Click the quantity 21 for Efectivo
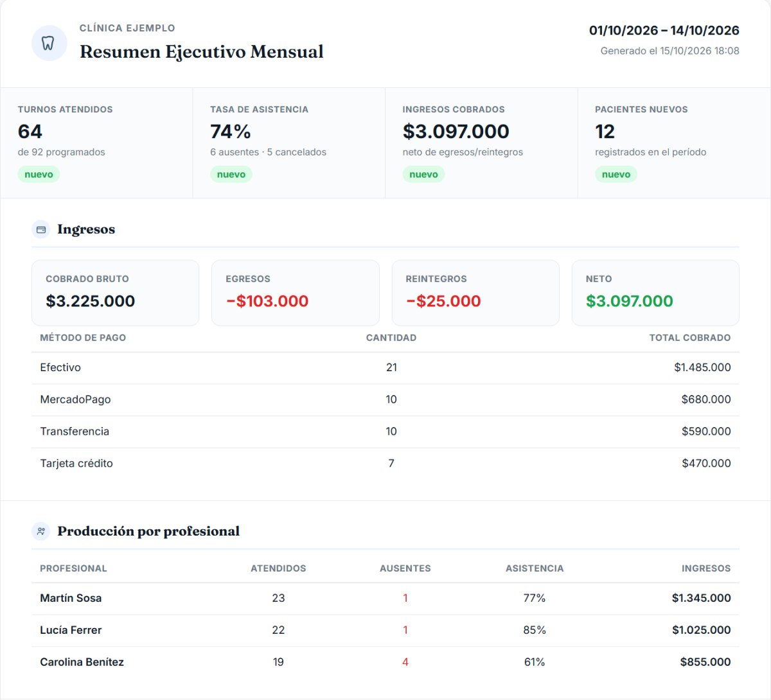This screenshot has width=771, height=700. coord(391,368)
